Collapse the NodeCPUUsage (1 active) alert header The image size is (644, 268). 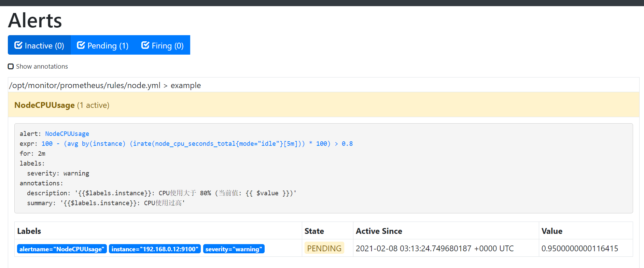click(323, 105)
